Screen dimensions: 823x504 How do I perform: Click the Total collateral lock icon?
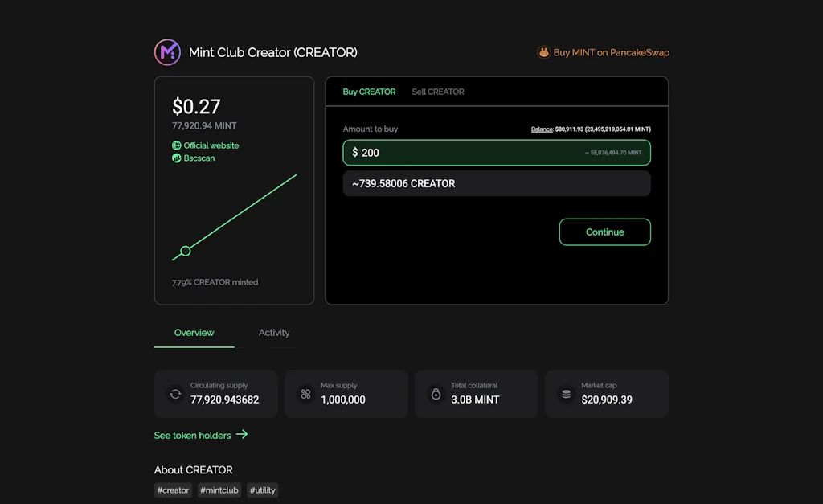tap(436, 394)
